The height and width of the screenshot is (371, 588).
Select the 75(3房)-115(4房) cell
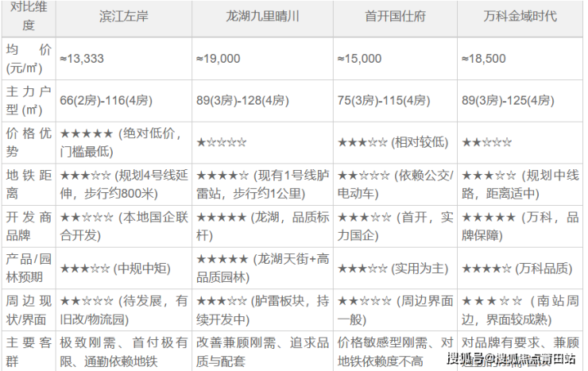click(x=395, y=100)
